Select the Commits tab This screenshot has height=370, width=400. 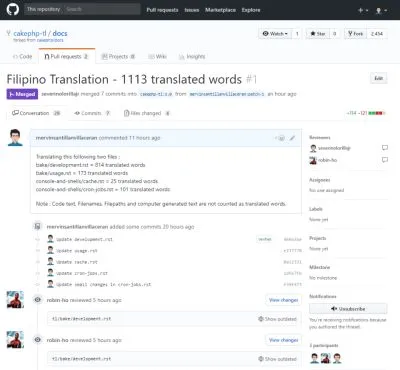click(x=92, y=113)
